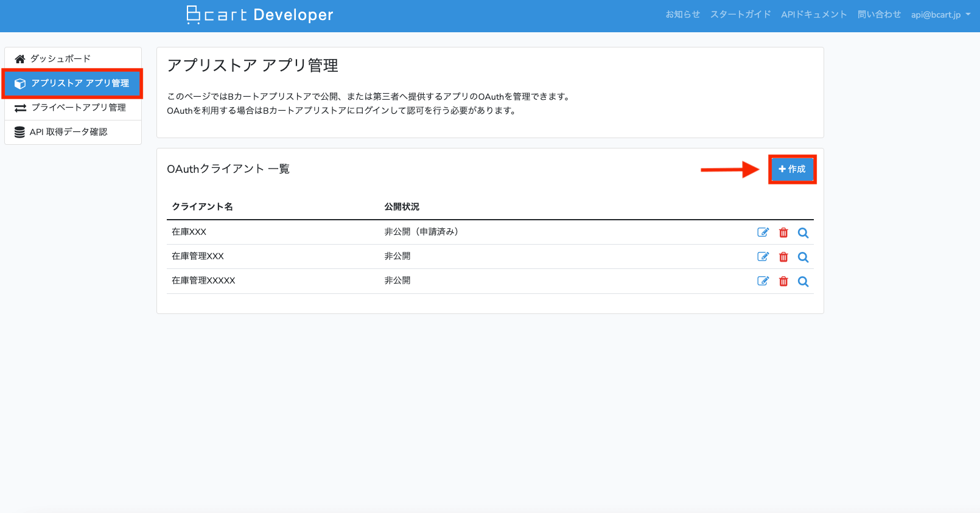This screenshot has height=513, width=980.
Task: Open API 取得データ確認 in sidebar
Action: (68, 132)
